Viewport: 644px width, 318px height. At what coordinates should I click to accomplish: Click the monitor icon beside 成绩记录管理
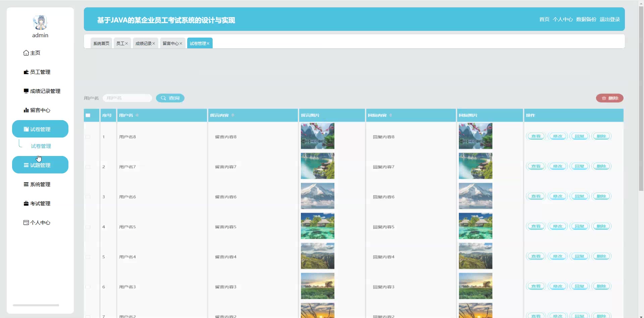click(x=26, y=91)
